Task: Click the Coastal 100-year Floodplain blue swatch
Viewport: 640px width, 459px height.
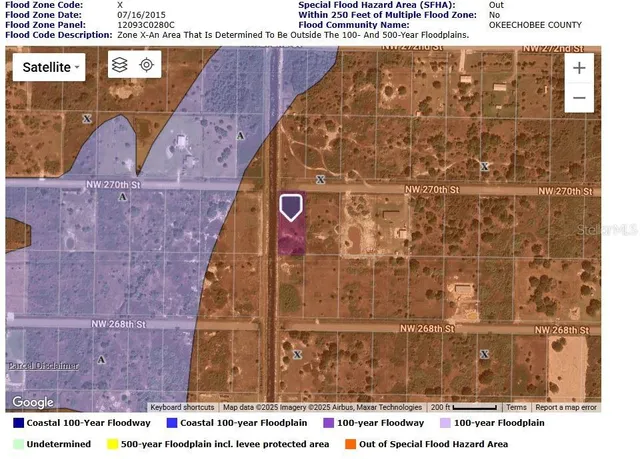Action: click(172, 423)
